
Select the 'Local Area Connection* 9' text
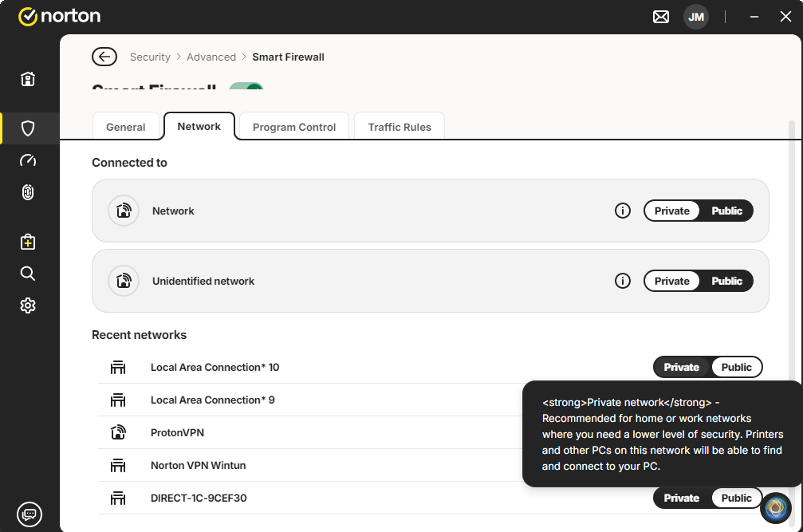pos(213,400)
